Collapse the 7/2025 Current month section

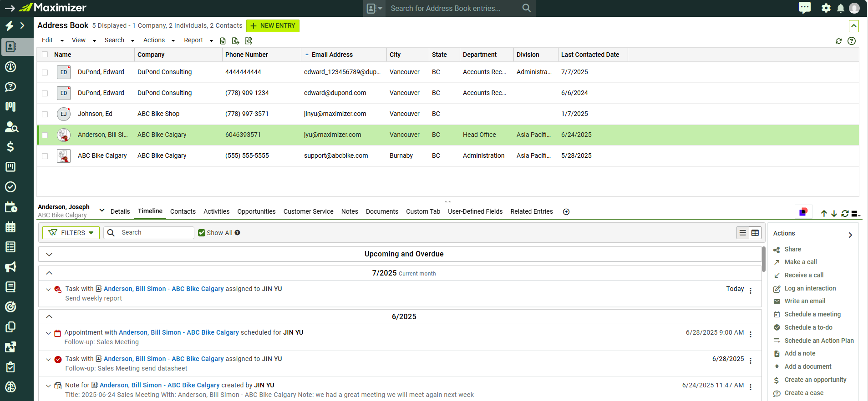click(49, 273)
